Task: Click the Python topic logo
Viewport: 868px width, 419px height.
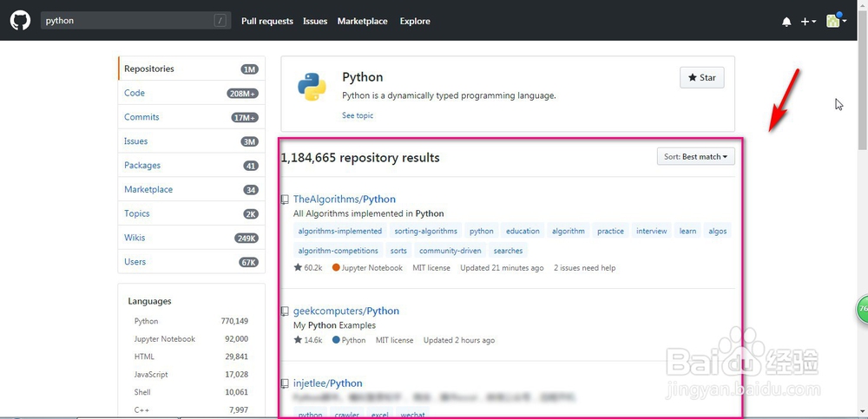Action: tap(312, 87)
